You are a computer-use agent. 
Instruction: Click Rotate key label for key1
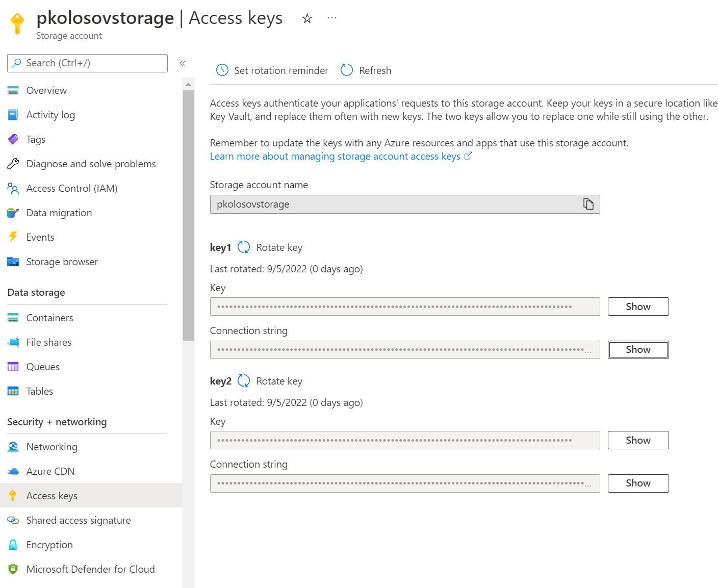point(279,247)
